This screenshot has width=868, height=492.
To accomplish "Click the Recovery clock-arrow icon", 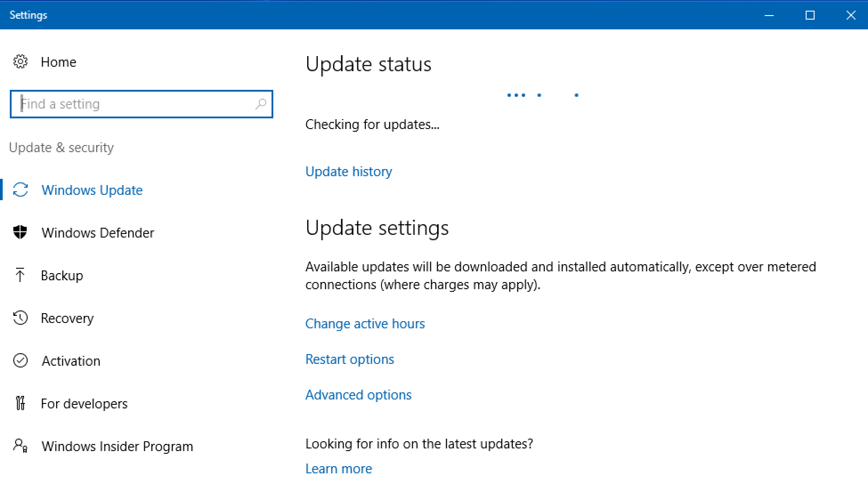I will pyautogui.click(x=20, y=318).
